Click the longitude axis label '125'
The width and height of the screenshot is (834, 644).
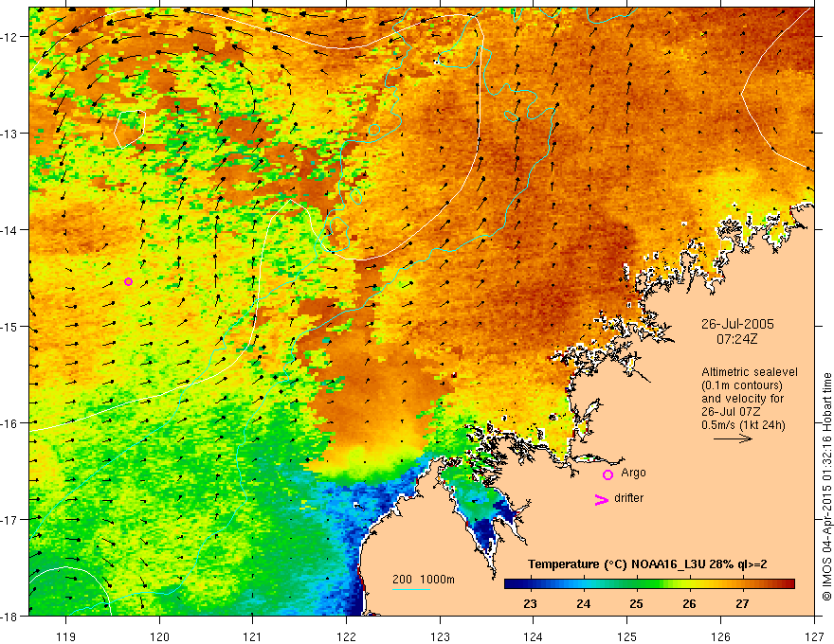[627, 636]
